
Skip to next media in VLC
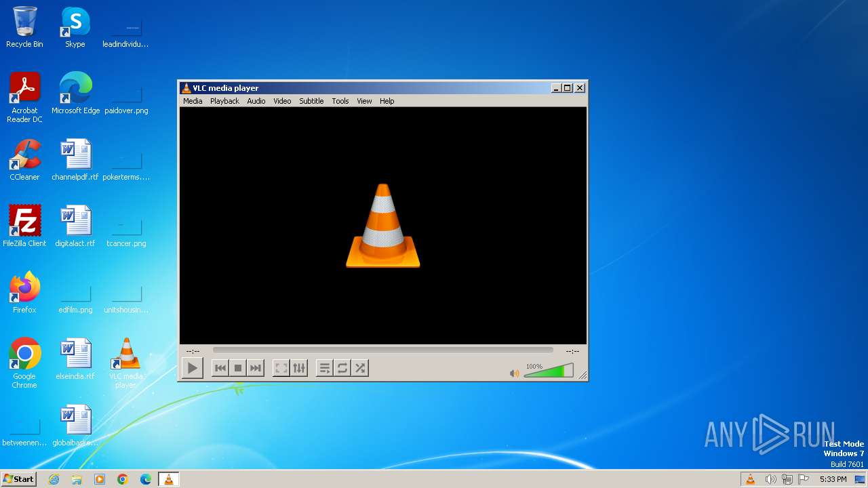tap(256, 368)
